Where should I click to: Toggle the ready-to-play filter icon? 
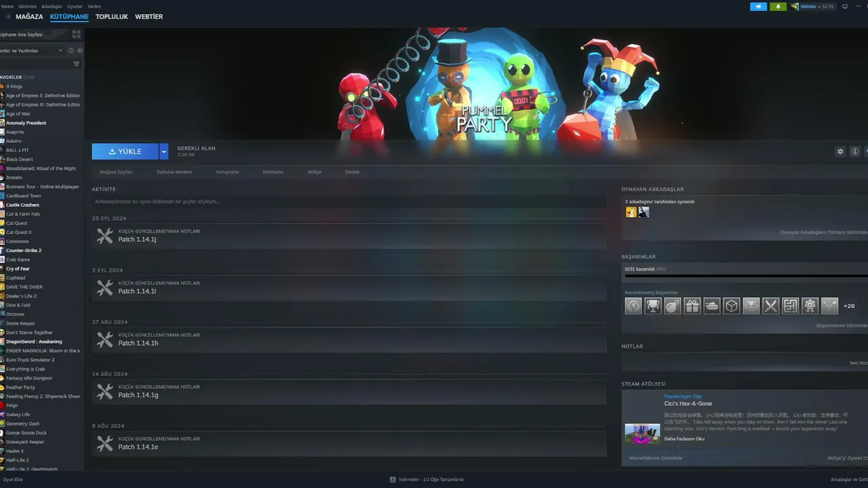coord(79,50)
